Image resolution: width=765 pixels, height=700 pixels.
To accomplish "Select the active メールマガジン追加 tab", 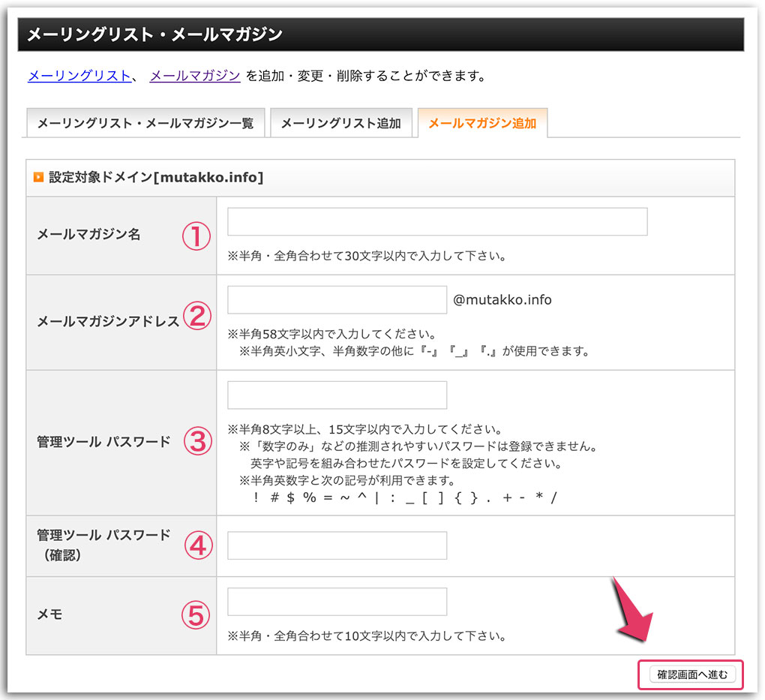I will point(483,122).
